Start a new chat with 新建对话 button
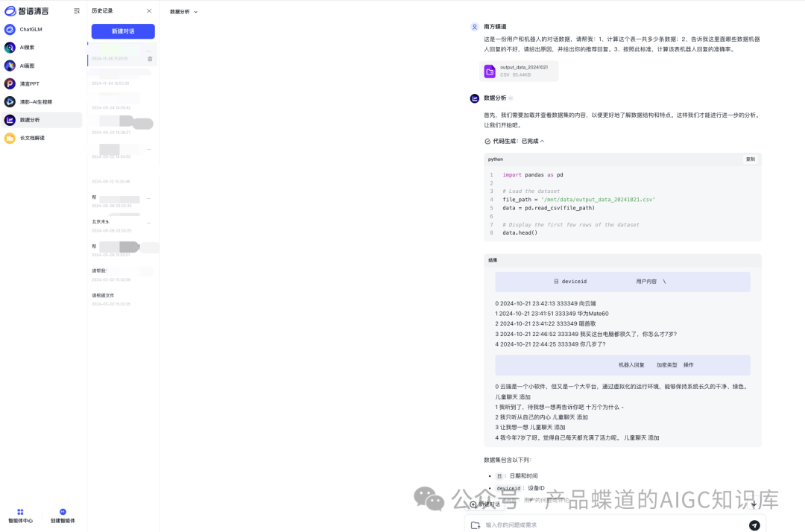Image resolution: width=805 pixels, height=532 pixels. [x=123, y=31]
